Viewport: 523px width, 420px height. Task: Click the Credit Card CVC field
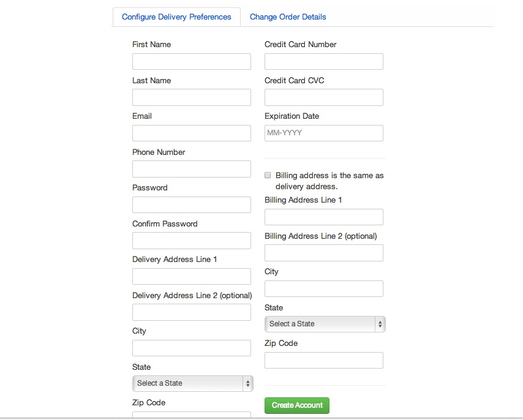pos(324,97)
